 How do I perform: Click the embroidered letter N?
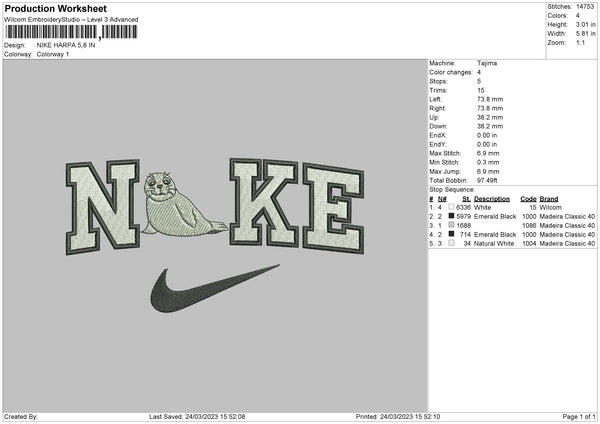(x=103, y=207)
